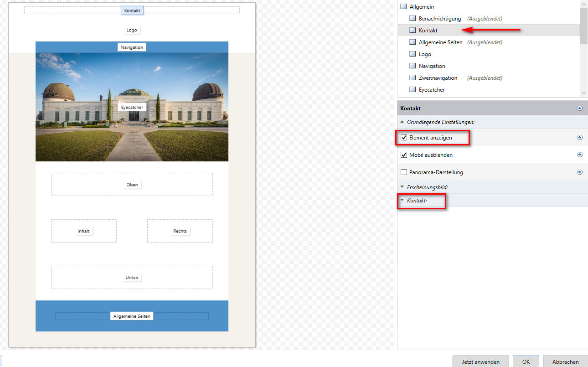
Task: Select the Unten region in layout preview
Action: pyautogui.click(x=132, y=278)
